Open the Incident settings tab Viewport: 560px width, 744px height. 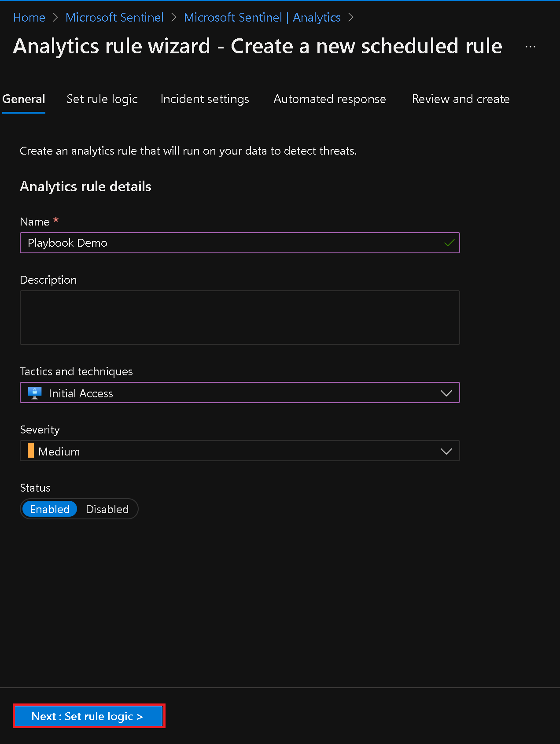(x=205, y=99)
